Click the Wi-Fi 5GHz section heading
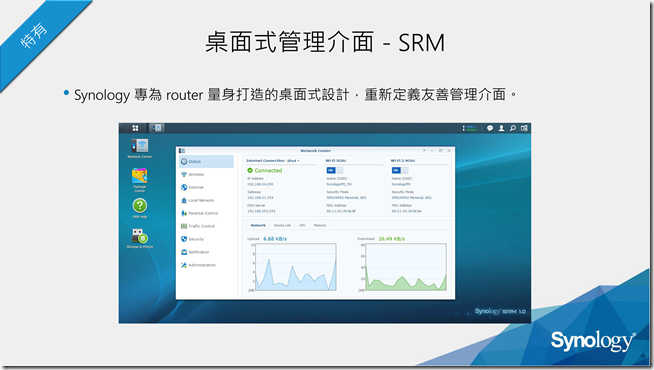This screenshot has height=370, width=654. [x=336, y=161]
